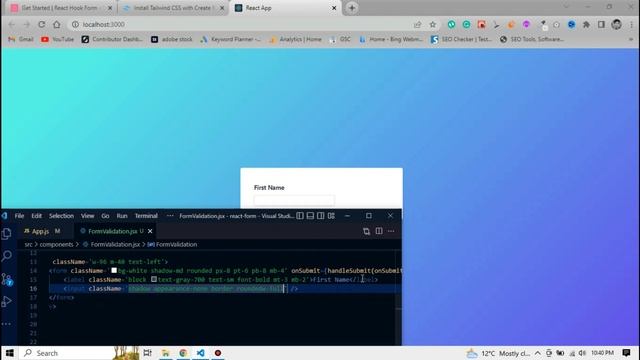Go to the Chrome home page
Screen dimensions: 640x360
57,24
